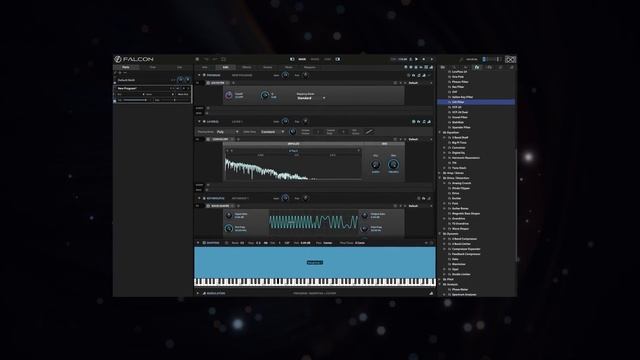
Task: Toggle the Layer power button
Action: [x=204, y=121]
